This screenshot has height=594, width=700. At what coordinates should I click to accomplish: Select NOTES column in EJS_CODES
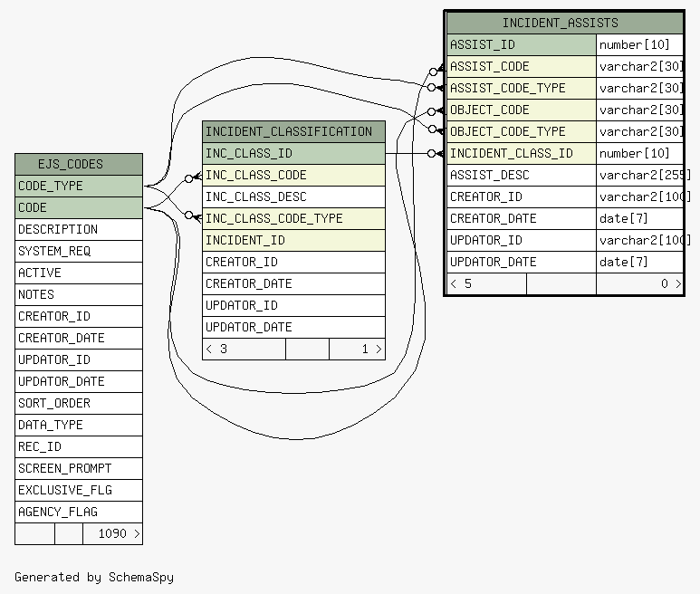pos(79,294)
